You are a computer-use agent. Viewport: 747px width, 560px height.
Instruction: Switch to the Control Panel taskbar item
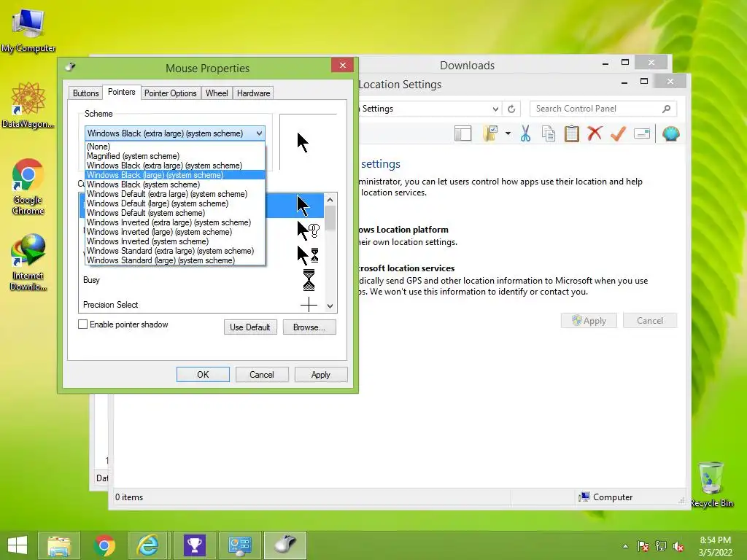pyautogui.click(x=239, y=545)
